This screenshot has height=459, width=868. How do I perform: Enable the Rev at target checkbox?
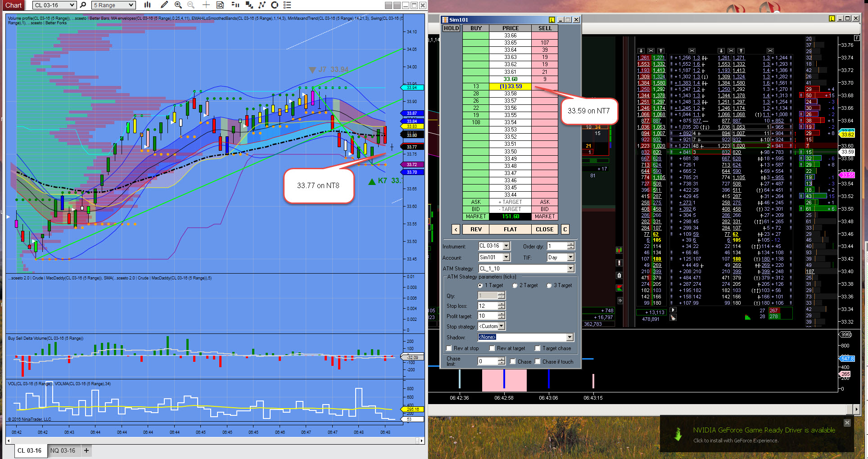(x=492, y=348)
